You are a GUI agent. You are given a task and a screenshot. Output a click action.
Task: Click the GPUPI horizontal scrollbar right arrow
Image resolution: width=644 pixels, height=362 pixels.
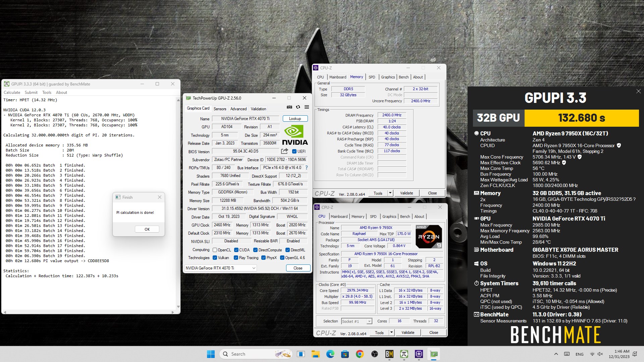(173, 312)
